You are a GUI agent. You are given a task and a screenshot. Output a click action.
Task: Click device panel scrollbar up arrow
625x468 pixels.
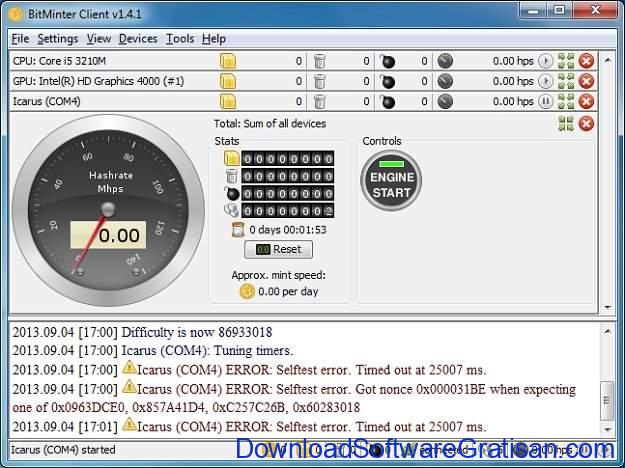[607, 61]
